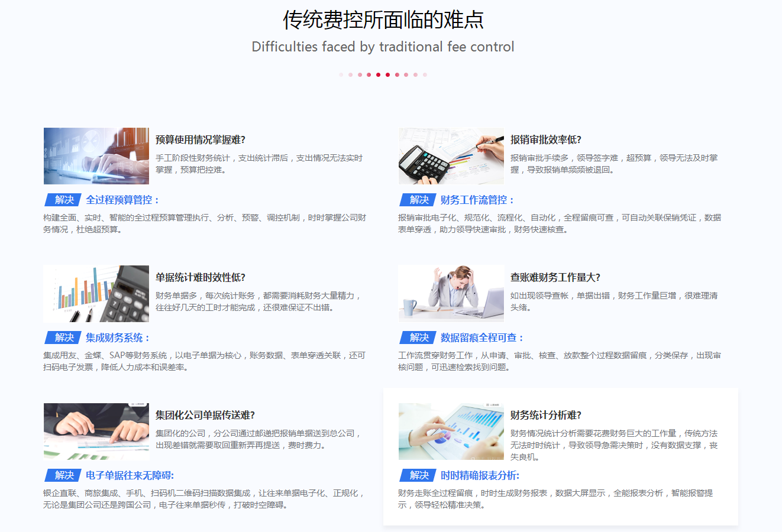Screen dimensions: 782x532
Task: Click the calculator and pen image beside 报销审批效率低
Action: click(451, 156)
